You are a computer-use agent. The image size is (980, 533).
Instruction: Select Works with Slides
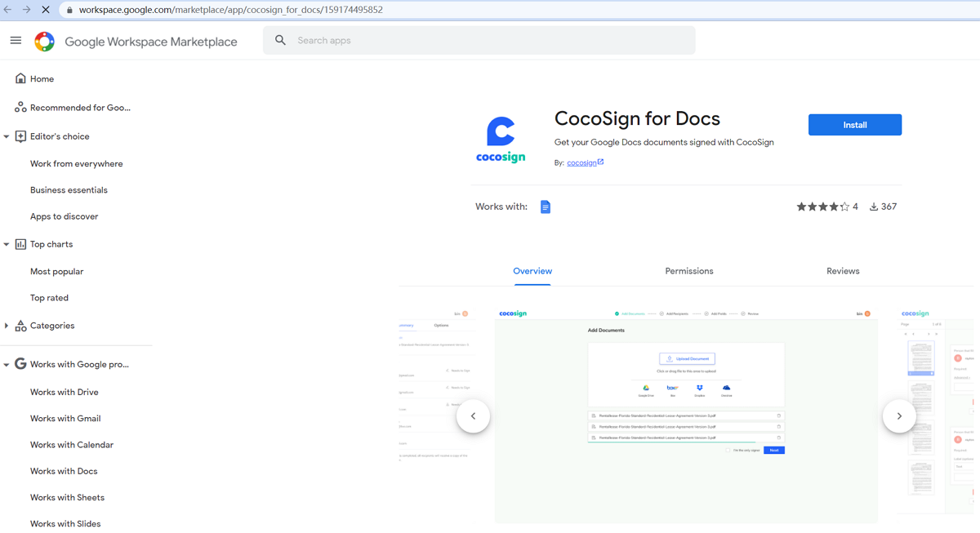coord(65,523)
